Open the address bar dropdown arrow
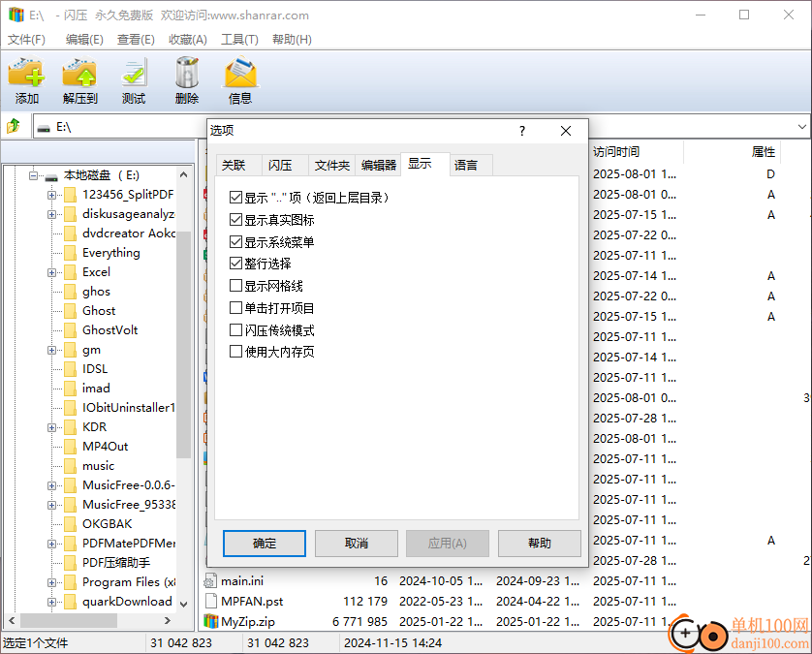The height and width of the screenshot is (654, 812). [801, 127]
